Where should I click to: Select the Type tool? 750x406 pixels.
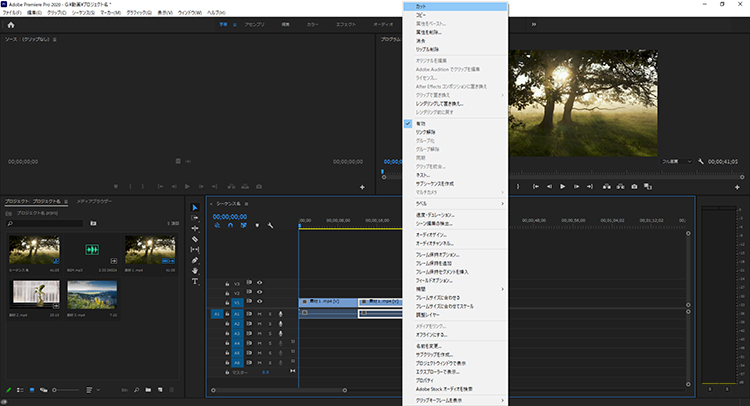point(195,281)
